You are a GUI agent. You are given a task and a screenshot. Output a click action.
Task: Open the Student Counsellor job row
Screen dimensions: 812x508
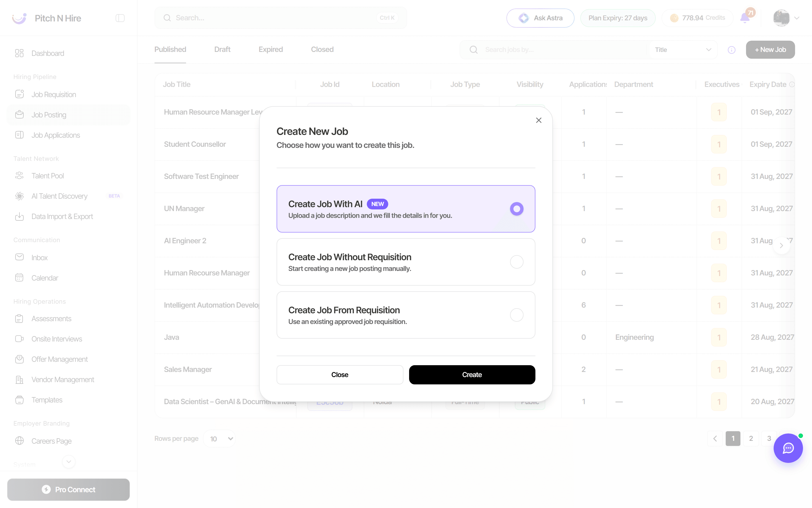pyautogui.click(x=195, y=144)
